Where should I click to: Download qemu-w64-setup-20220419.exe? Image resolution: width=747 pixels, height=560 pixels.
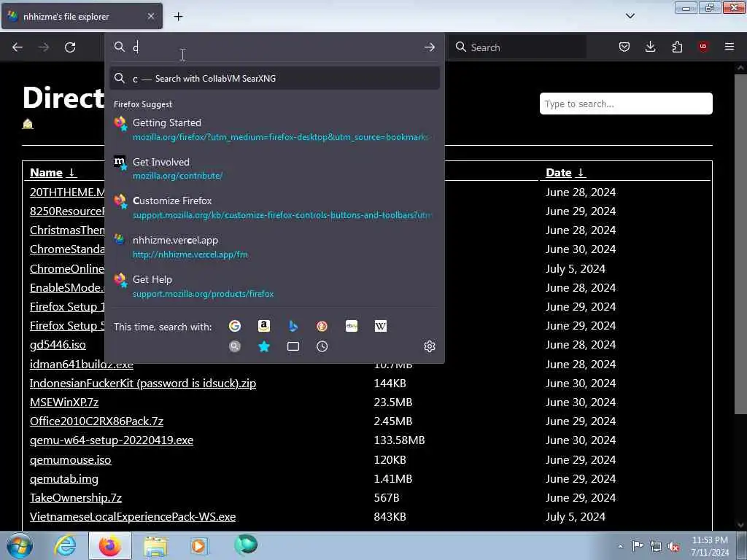click(112, 440)
